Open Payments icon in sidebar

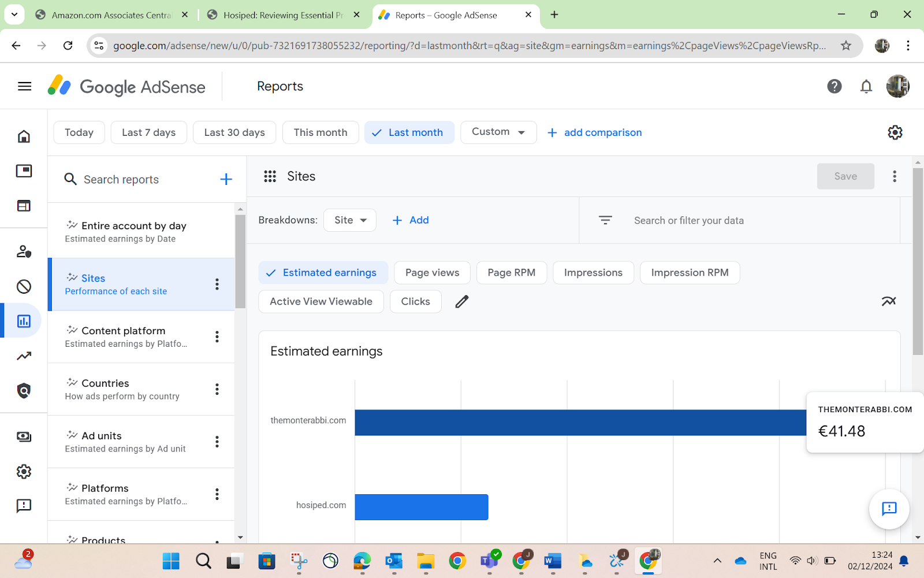click(x=24, y=437)
